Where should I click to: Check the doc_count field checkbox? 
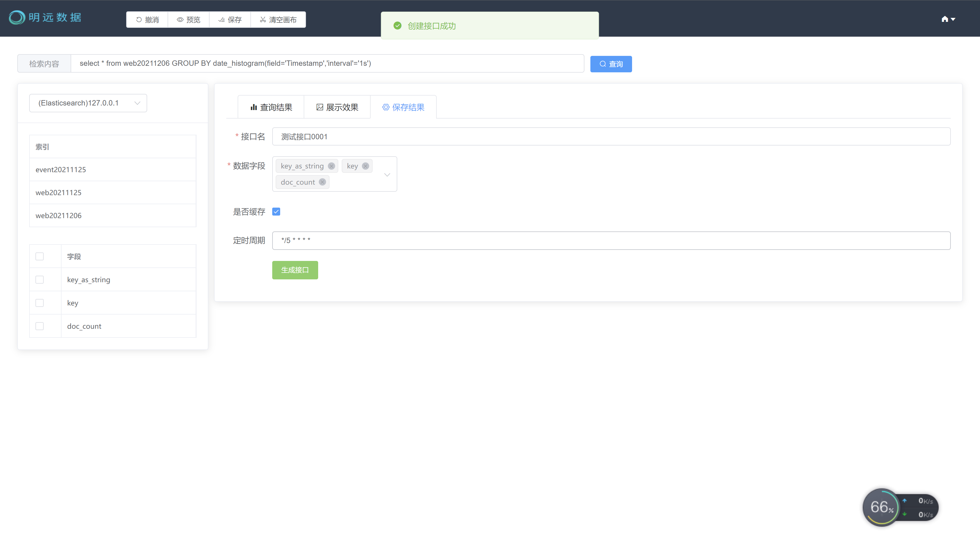pyautogui.click(x=40, y=326)
